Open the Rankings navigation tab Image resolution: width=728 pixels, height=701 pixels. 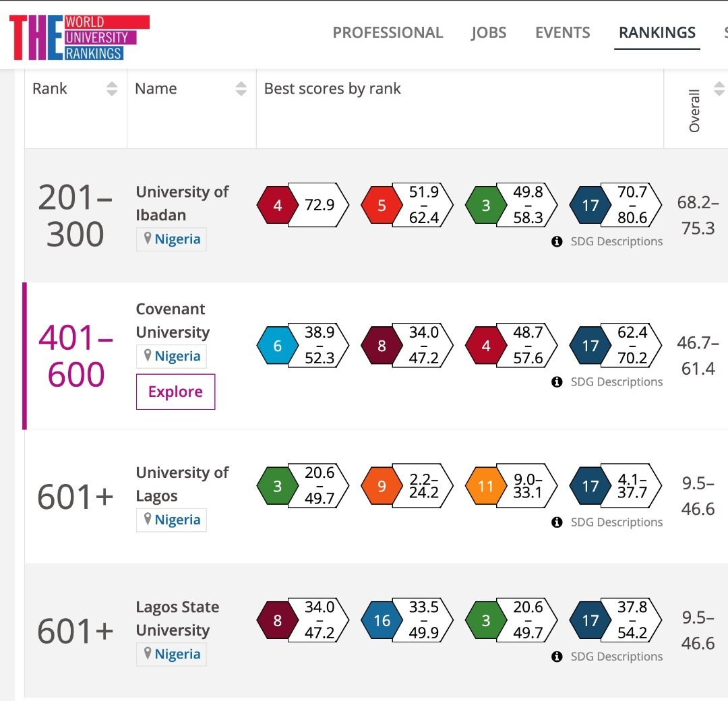[x=657, y=32]
